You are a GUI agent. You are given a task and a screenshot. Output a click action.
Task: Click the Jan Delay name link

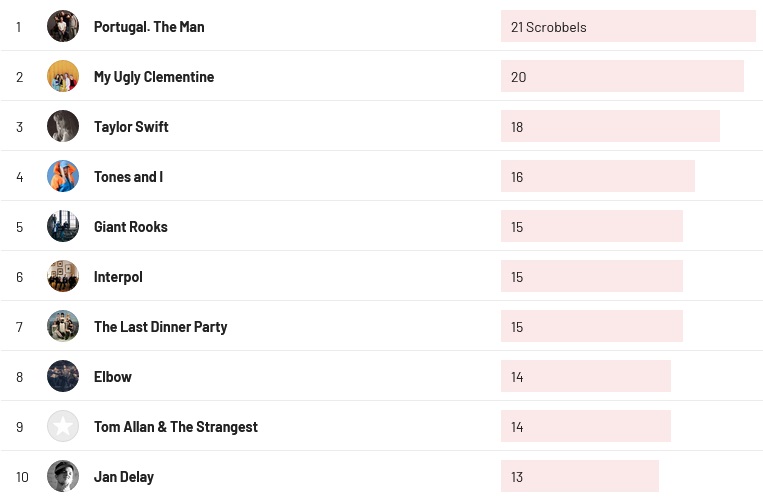(x=124, y=477)
